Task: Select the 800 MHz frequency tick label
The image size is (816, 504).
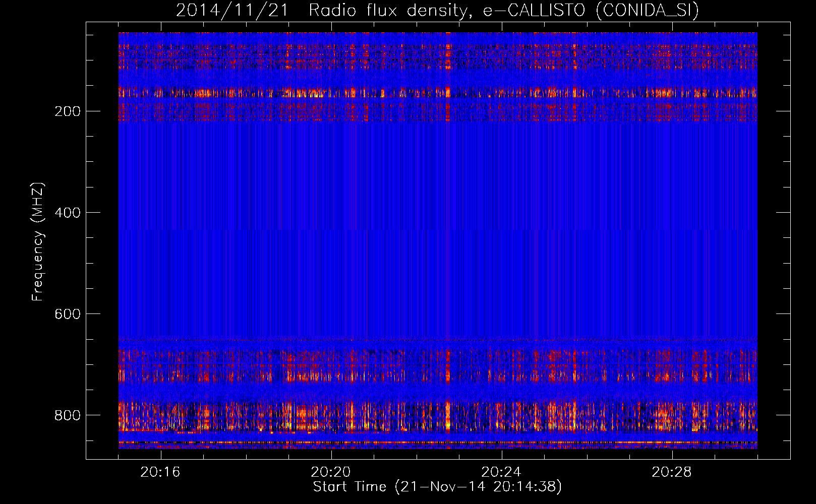Action: [67, 415]
